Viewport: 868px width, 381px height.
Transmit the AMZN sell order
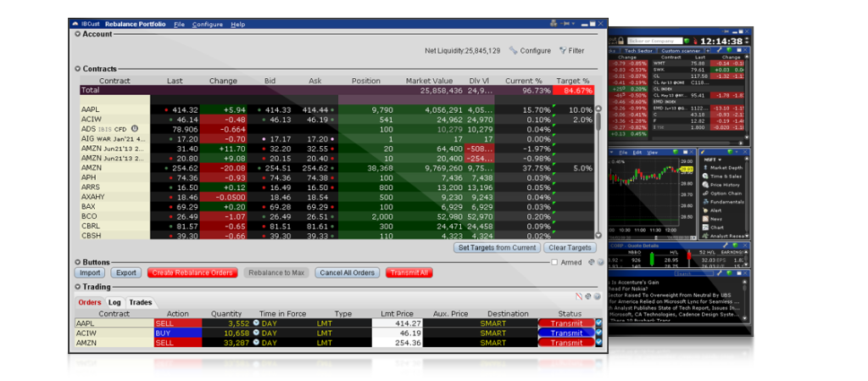pyautogui.click(x=566, y=343)
